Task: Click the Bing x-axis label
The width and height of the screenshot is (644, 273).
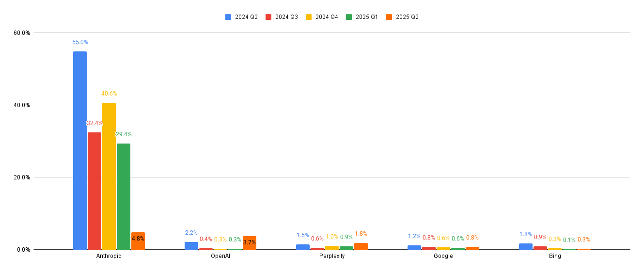Action: click(x=555, y=256)
